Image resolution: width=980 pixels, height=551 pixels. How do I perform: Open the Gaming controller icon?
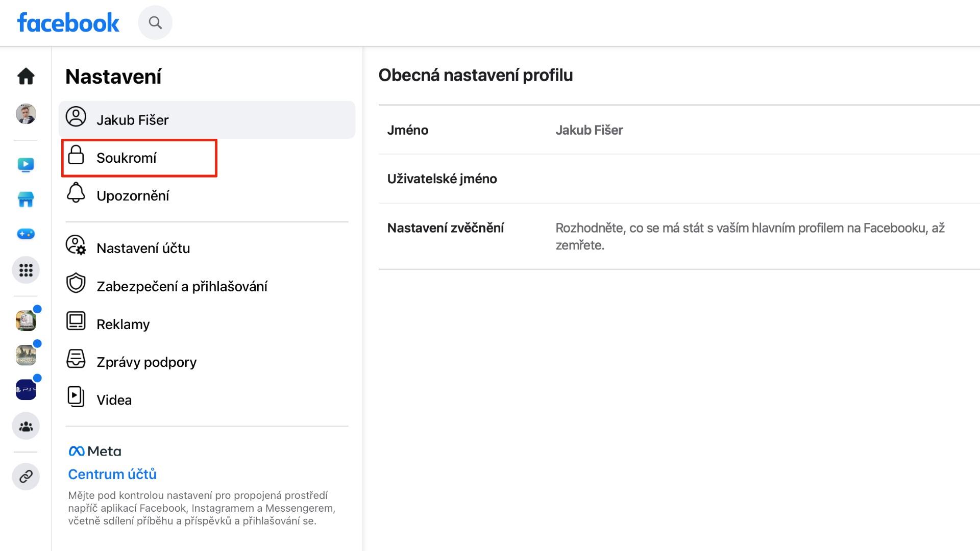26,234
